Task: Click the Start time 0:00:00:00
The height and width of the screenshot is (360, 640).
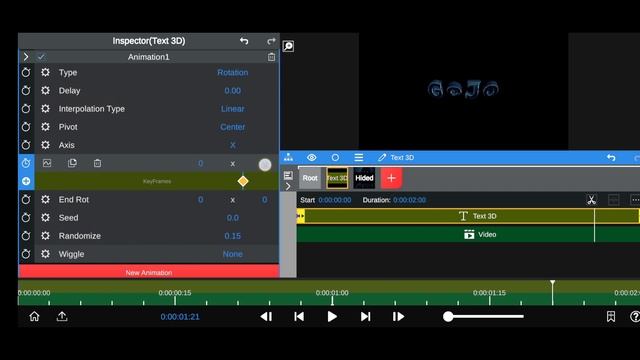Action: pyautogui.click(x=335, y=200)
